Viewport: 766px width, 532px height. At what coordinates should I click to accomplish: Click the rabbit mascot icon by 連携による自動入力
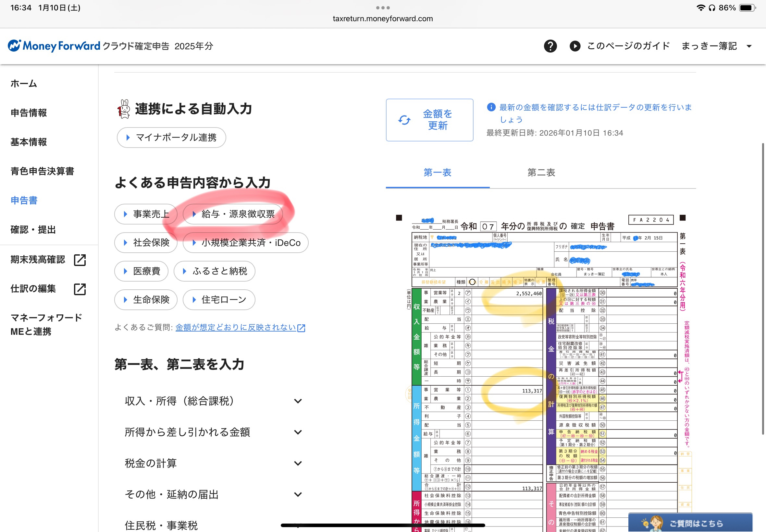pos(124,109)
